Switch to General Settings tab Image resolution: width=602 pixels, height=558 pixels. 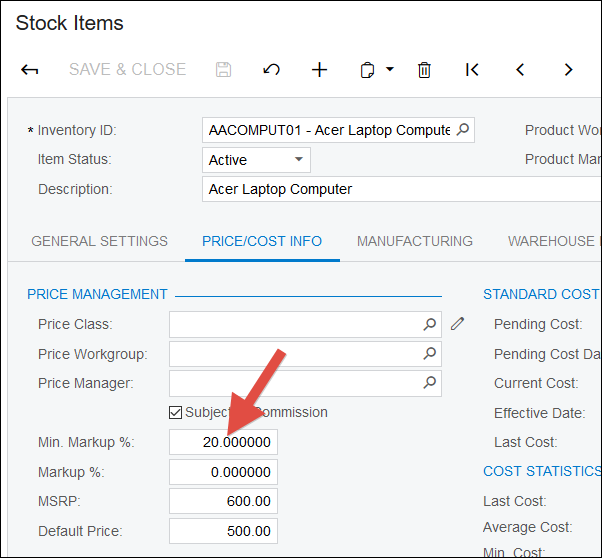99,241
